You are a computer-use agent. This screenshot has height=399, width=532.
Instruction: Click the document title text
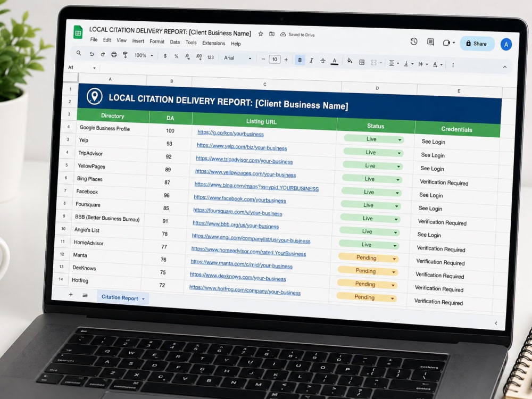[170, 31]
